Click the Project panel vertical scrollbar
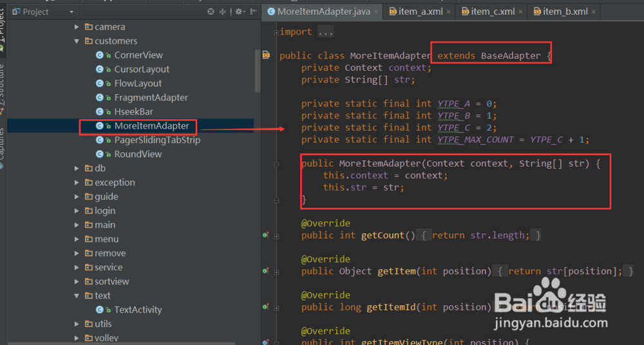Image resolution: width=644 pixels, height=345 pixels. [258, 71]
